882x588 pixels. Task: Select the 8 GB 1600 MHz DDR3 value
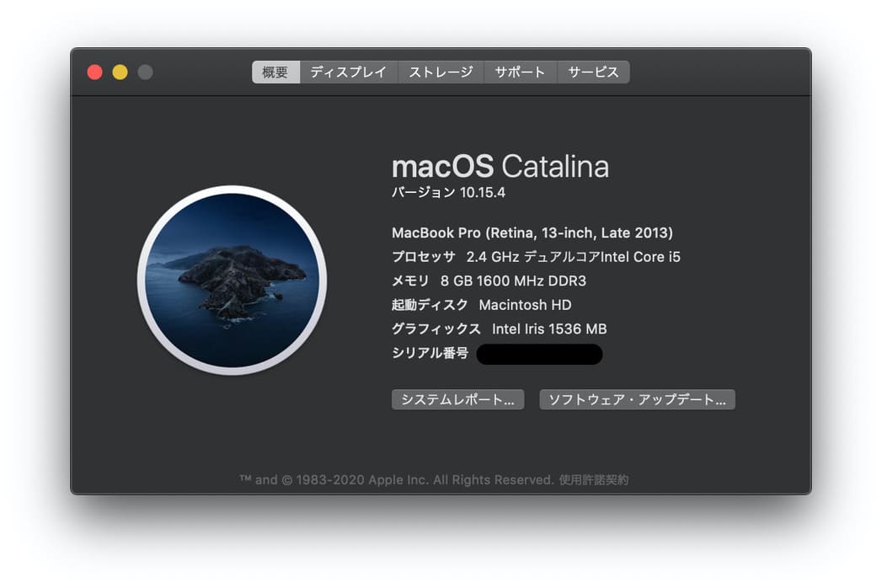click(513, 281)
